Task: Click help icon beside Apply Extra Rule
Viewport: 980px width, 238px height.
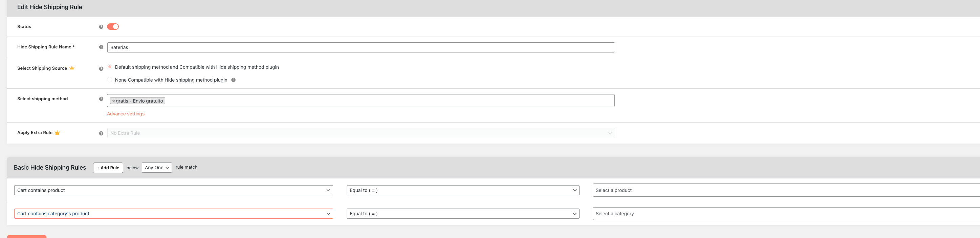Action: click(101, 133)
